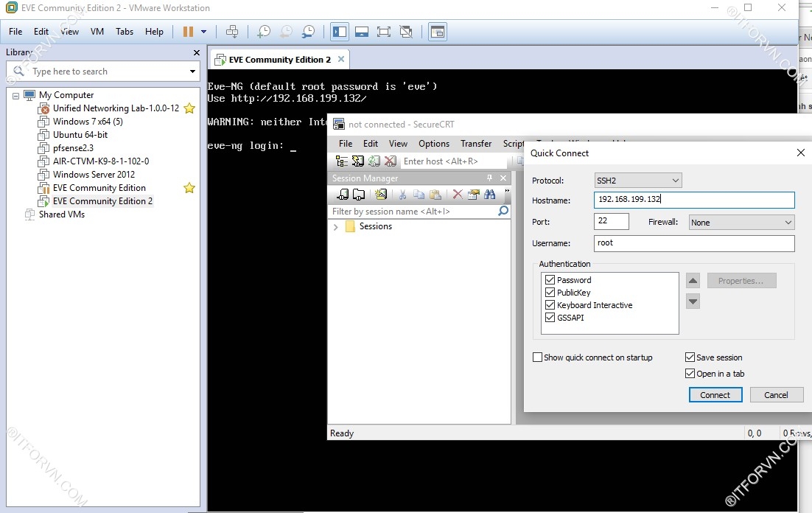Uncheck the PublicKey authentication checkbox
Viewport: 812px width, 513px height.
[550, 293]
